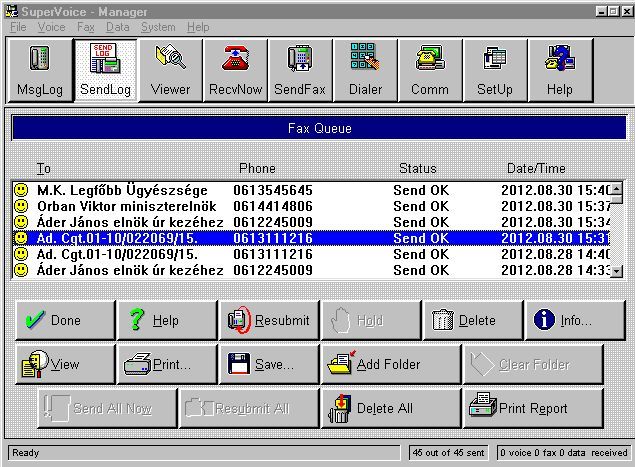Click the fax list scroll down arrow
635x467 pixels.
pos(616,271)
